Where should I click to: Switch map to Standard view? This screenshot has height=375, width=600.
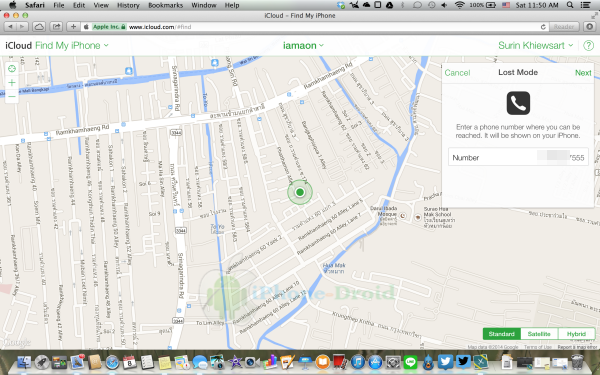tap(501, 334)
